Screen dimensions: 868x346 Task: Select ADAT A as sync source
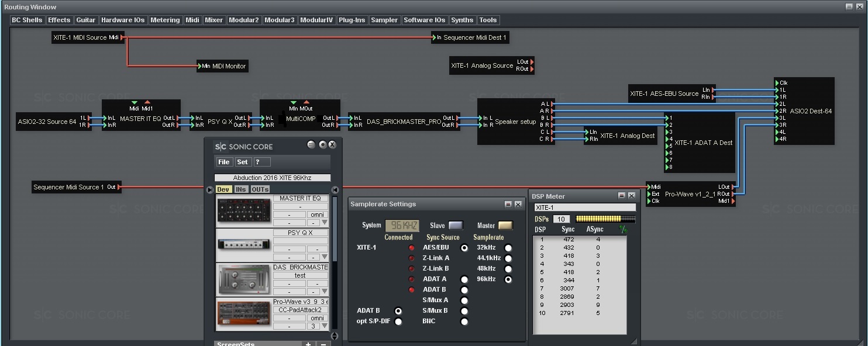pyautogui.click(x=464, y=279)
